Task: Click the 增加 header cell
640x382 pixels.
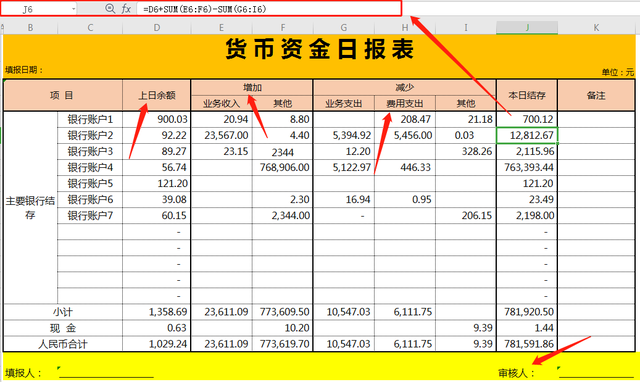Action: (x=252, y=88)
